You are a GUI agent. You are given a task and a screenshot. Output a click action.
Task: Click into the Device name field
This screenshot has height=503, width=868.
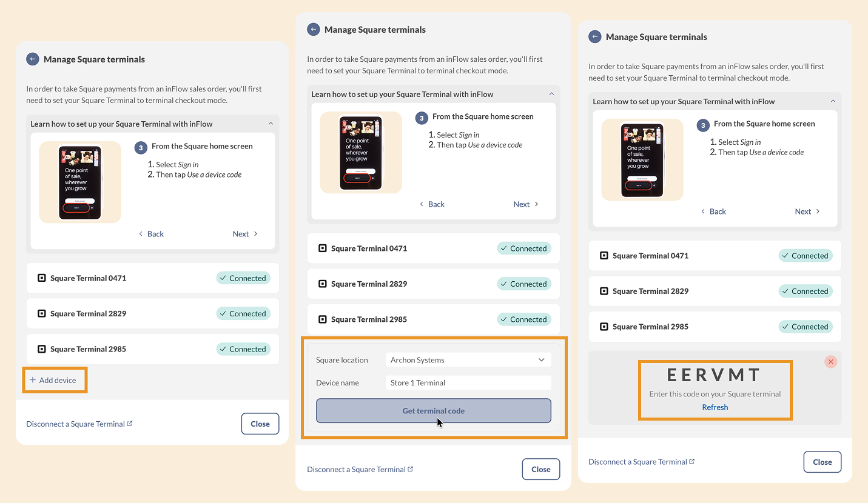click(468, 383)
